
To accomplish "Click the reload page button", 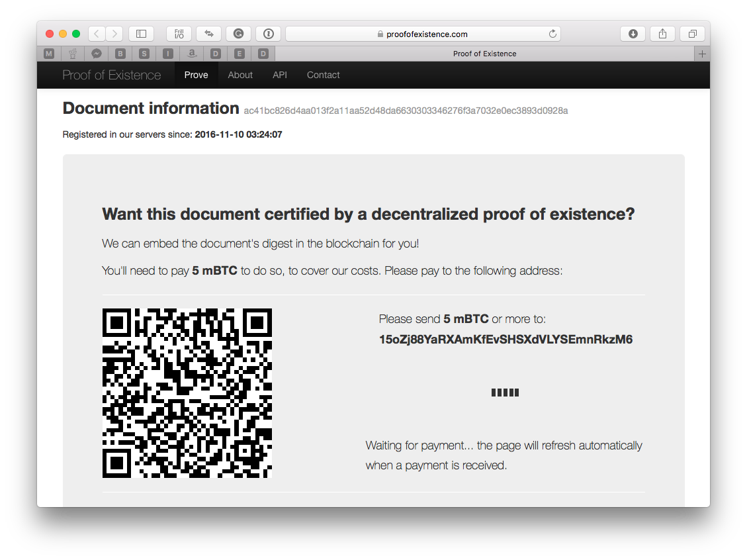I will pos(552,34).
